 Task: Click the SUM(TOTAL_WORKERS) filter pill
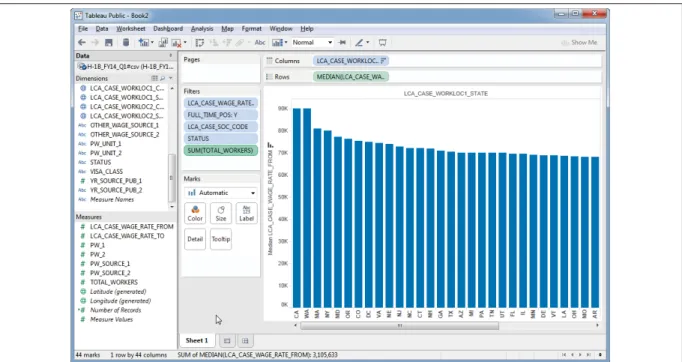[x=221, y=150]
